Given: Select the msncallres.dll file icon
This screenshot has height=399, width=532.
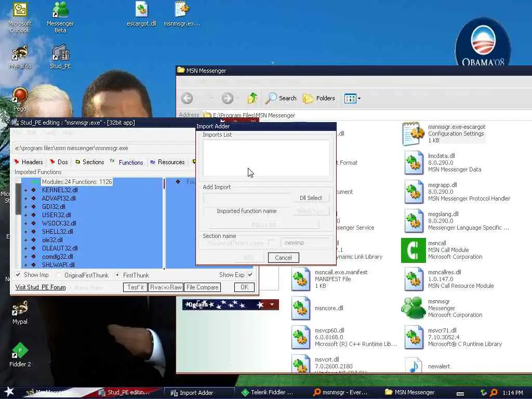Looking at the screenshot, I should point(413,279).
